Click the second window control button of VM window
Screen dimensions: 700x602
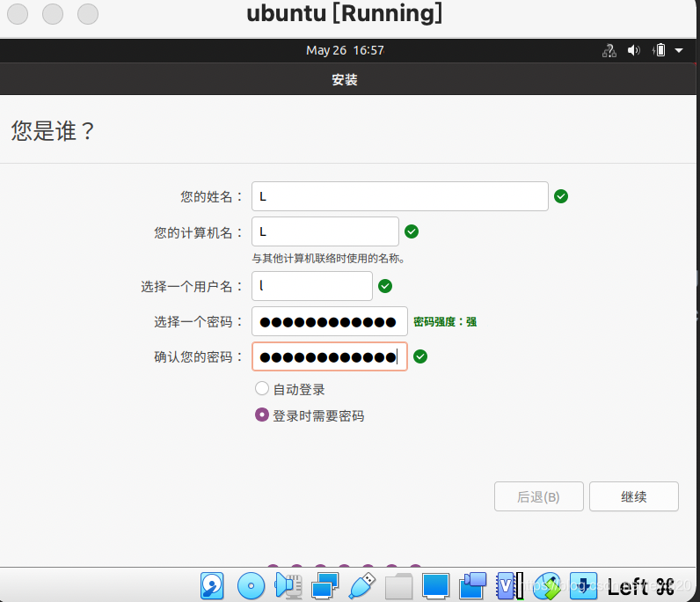pyautogui.click(x=53, y=14)
